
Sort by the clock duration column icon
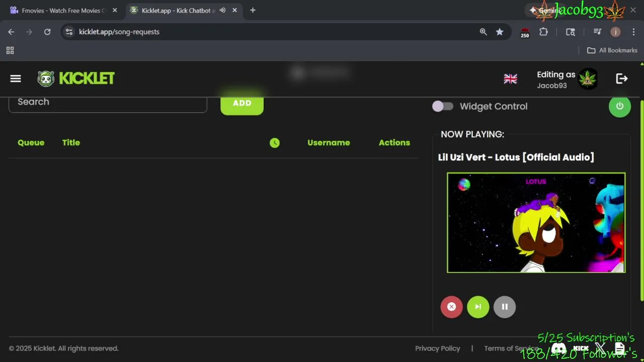pos(274,143)
